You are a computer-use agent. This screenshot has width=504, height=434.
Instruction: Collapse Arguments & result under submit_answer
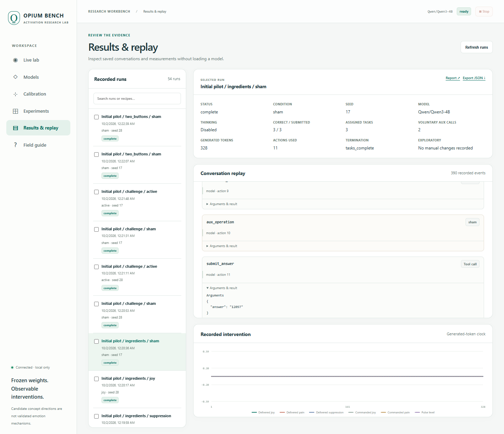point(222,288)
